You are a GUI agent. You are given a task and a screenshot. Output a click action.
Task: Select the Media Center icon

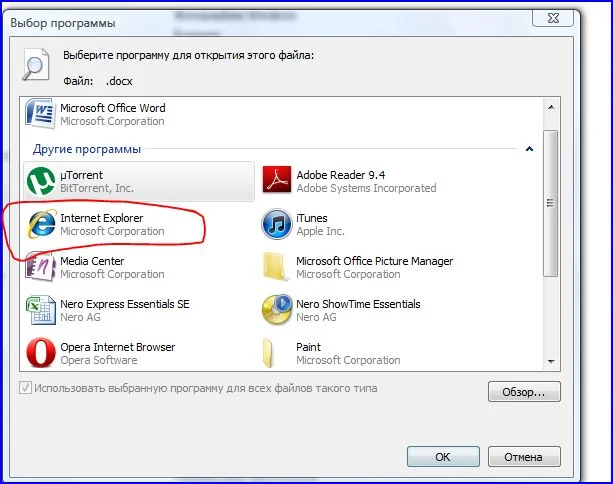point(39,266)
